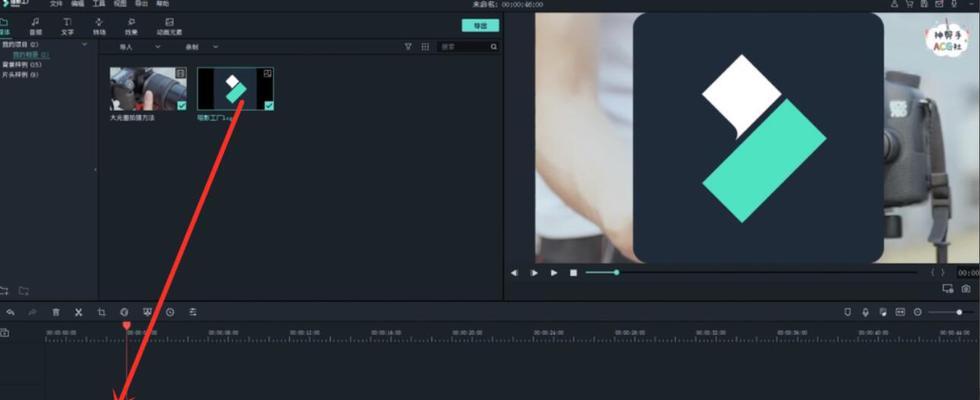Click the timeline zoom slider knob

click(959, 312)
